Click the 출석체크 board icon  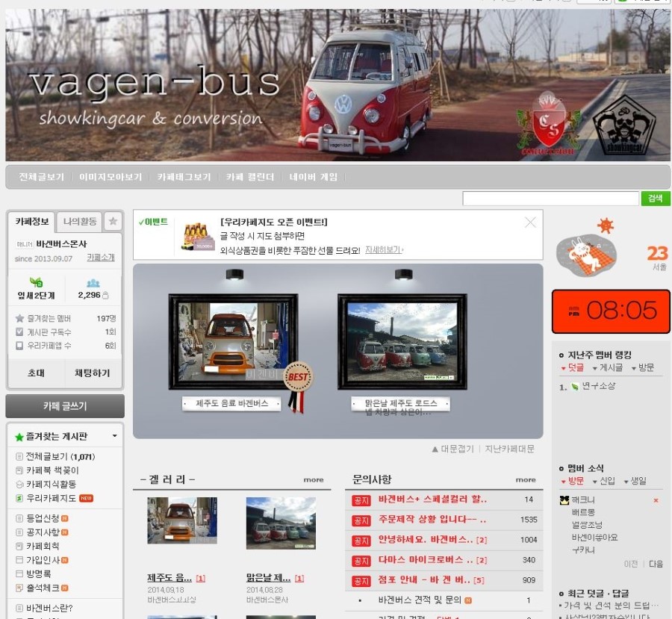pos(19,588)
